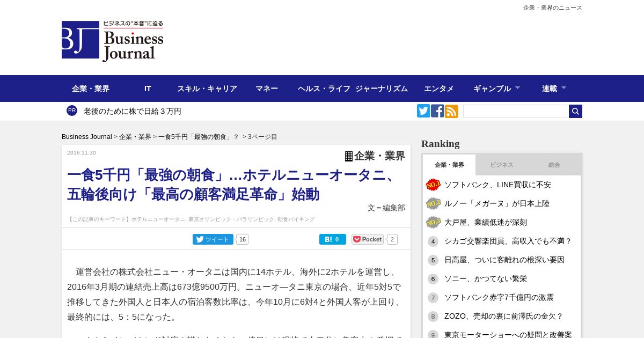The image size is (644, 338).
Task: Switch Ranking to the ビジネス tab
Action: (502, 165)
